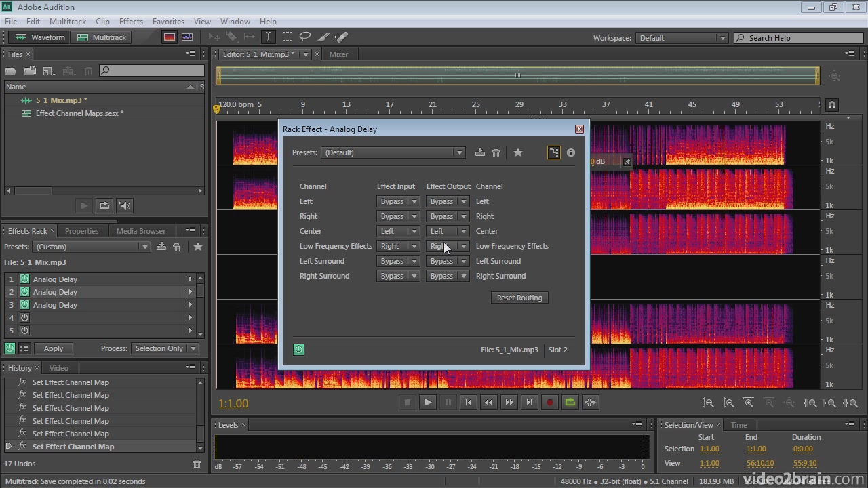Click the Record button
This screenshot has width=868, height=488.
point(550,402)
